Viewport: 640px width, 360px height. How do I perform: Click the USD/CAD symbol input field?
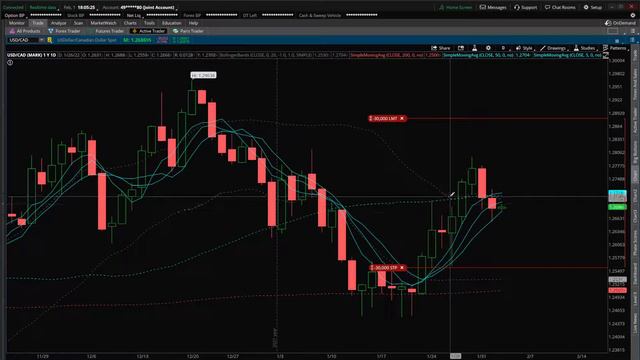(23, 40)
